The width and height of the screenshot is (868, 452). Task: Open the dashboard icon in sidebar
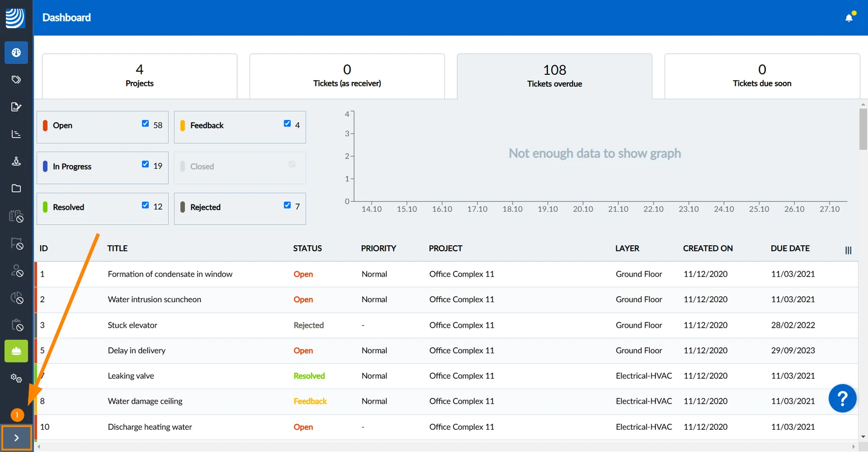[x=16, y=53]
